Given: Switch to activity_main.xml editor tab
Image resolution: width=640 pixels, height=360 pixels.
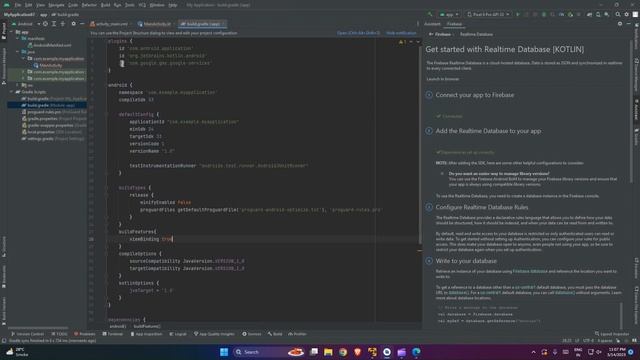Looking at the screenshot, I should (x=111, y=24).
